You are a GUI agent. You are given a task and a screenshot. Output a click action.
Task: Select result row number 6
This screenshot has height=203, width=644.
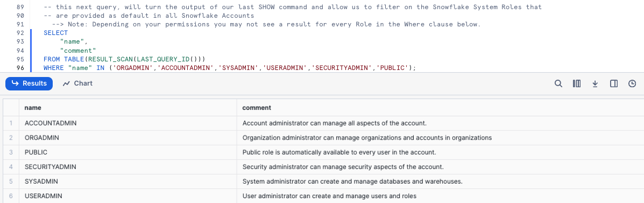pos(11,196)
